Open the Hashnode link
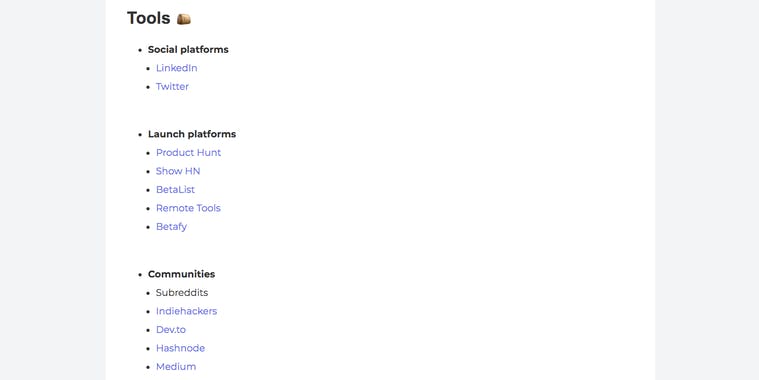This screenshot has width=759, height=380. click(x=180, y=348)
